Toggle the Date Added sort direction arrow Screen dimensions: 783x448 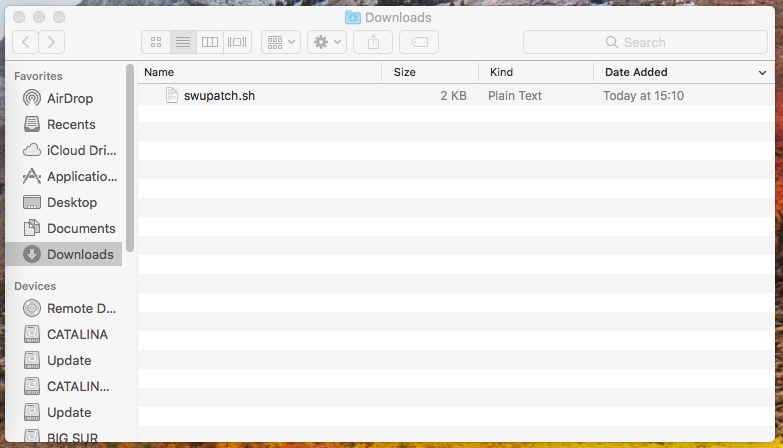(x=762, y=73)
